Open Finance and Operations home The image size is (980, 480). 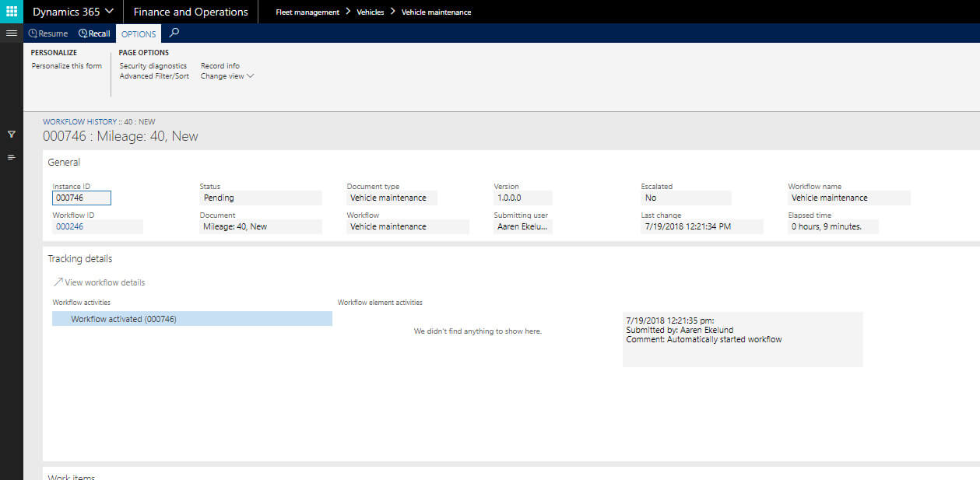191,12
